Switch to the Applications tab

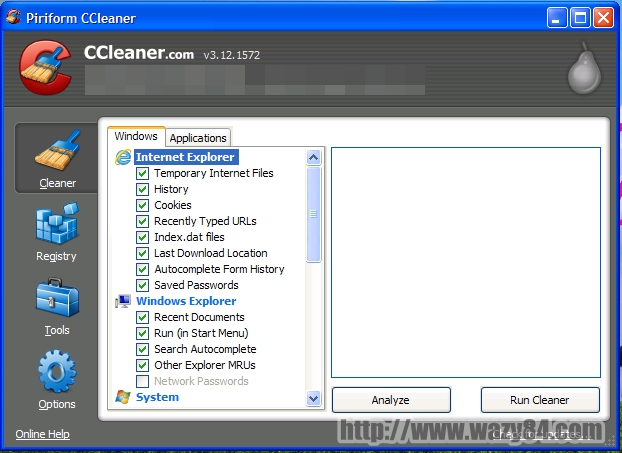[198, 138]
